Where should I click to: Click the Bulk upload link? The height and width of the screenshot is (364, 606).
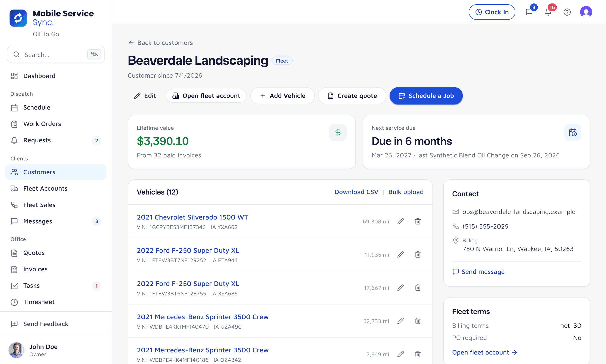pyautogui.click(x=406, y=192)
